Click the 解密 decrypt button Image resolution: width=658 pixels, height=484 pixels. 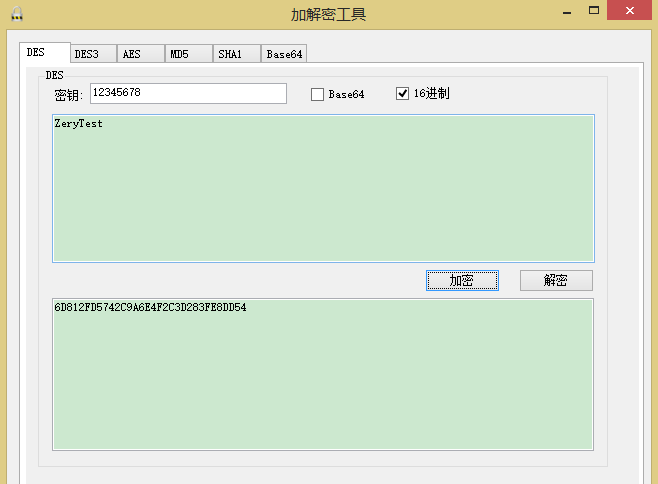(556, 280)
